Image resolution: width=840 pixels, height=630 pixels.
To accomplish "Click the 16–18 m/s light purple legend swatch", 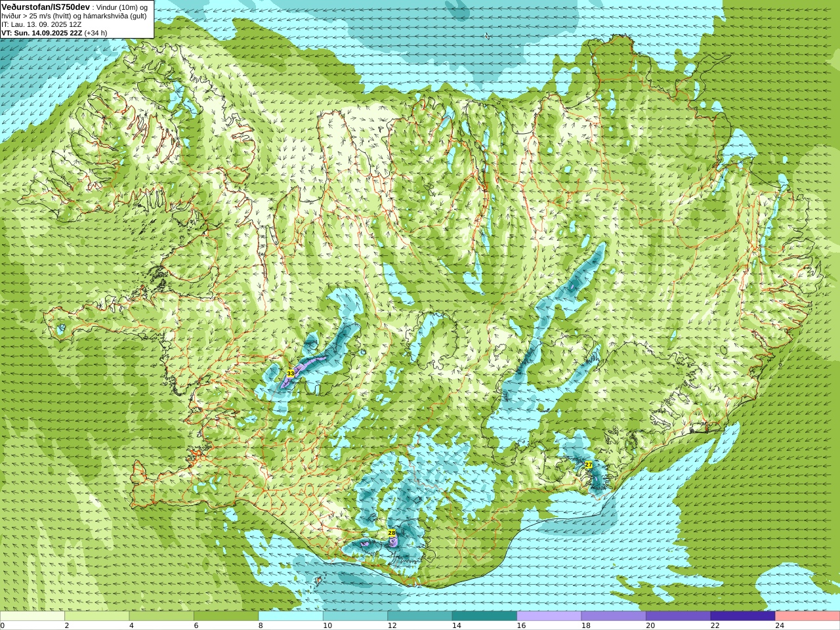I will 549,616.
